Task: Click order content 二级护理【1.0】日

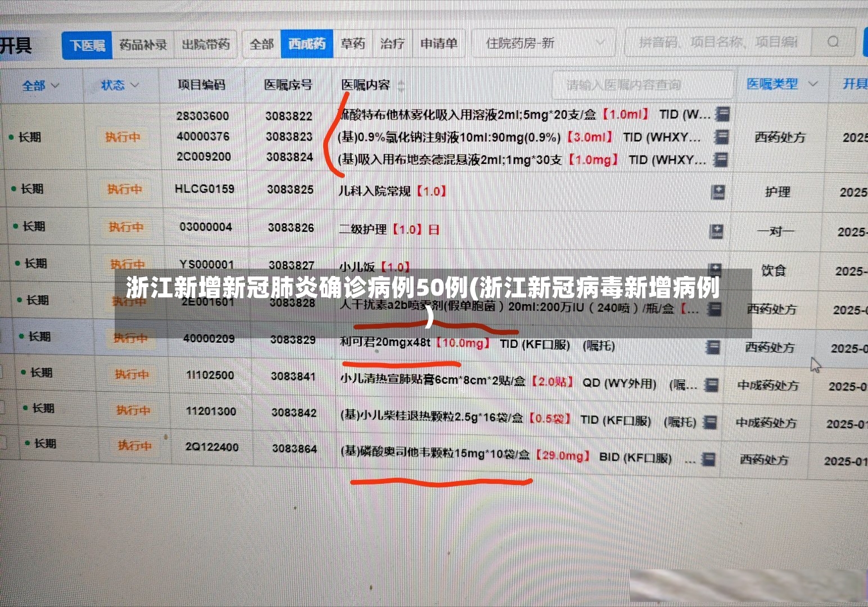Action: (x=389, y=229)
